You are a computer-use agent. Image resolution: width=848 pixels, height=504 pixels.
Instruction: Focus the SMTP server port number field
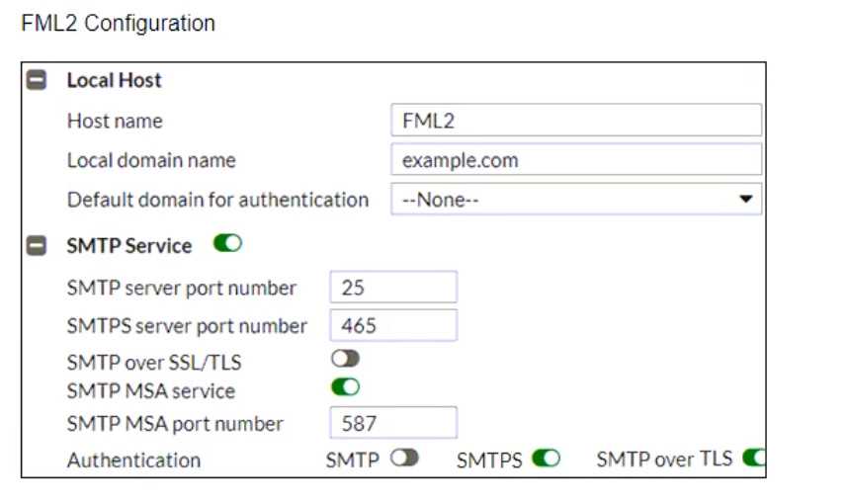pos(392,288)
